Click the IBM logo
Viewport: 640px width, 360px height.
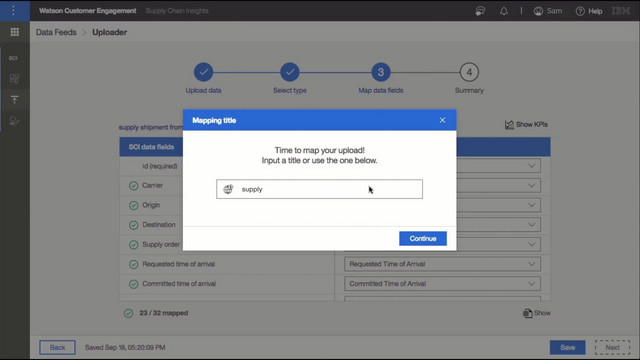[x=621, y=11]
